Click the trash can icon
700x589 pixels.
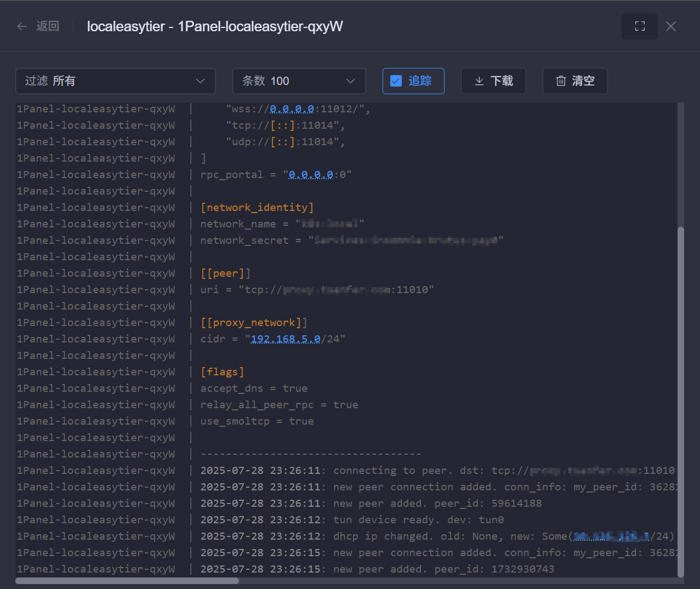[561, 81]
